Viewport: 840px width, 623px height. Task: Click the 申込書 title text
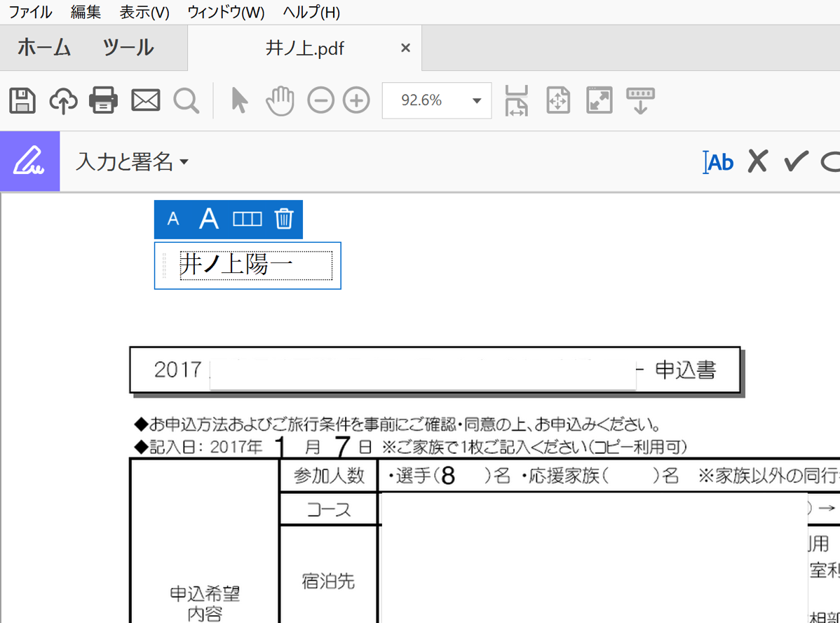(x=686, y=370)
